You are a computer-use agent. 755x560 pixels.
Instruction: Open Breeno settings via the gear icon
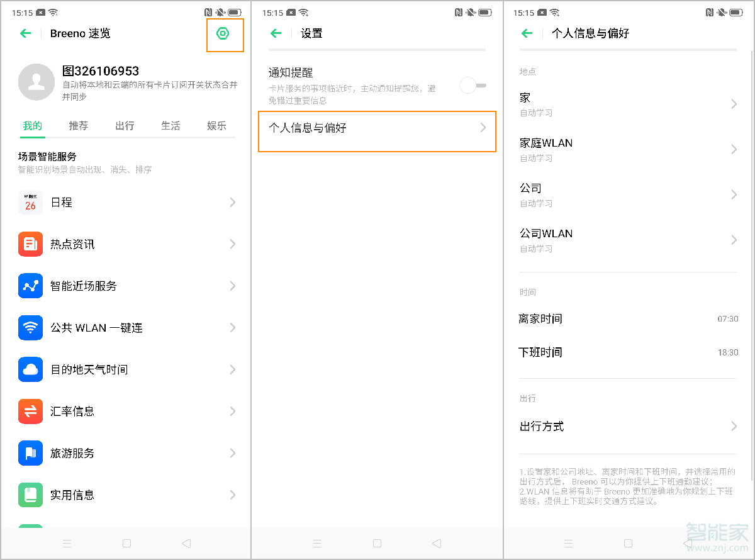225,35
